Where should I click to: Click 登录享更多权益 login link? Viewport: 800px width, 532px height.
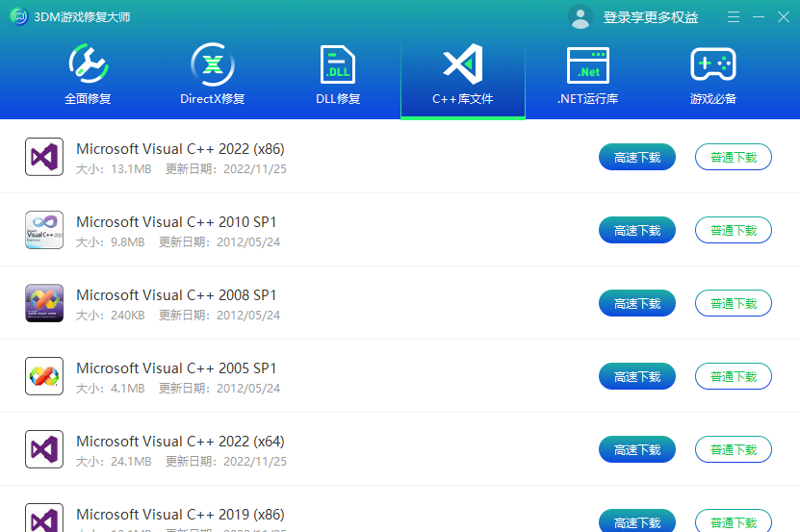(x=651, y=17)
